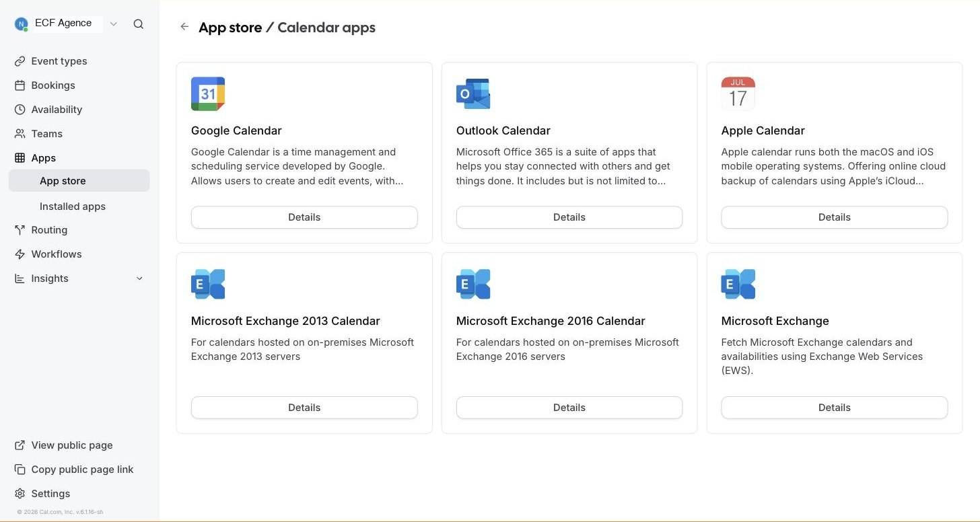Click the Microsoft Exchange 2016 Calendar logo

coord(473,284)
